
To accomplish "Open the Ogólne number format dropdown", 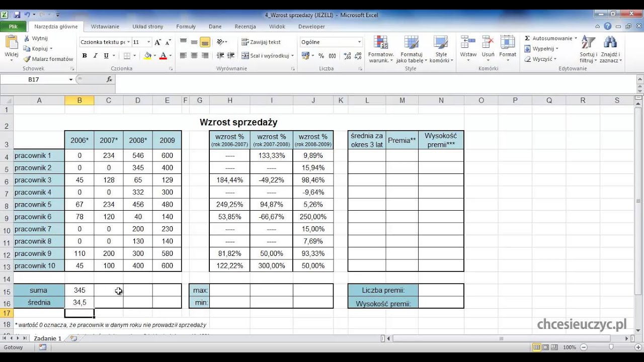I will point(359,42).
